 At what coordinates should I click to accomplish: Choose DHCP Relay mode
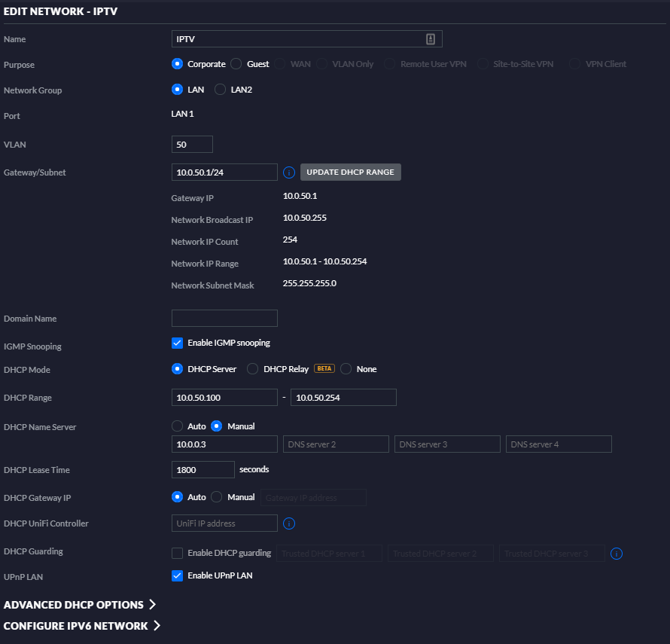click(252, 369)
